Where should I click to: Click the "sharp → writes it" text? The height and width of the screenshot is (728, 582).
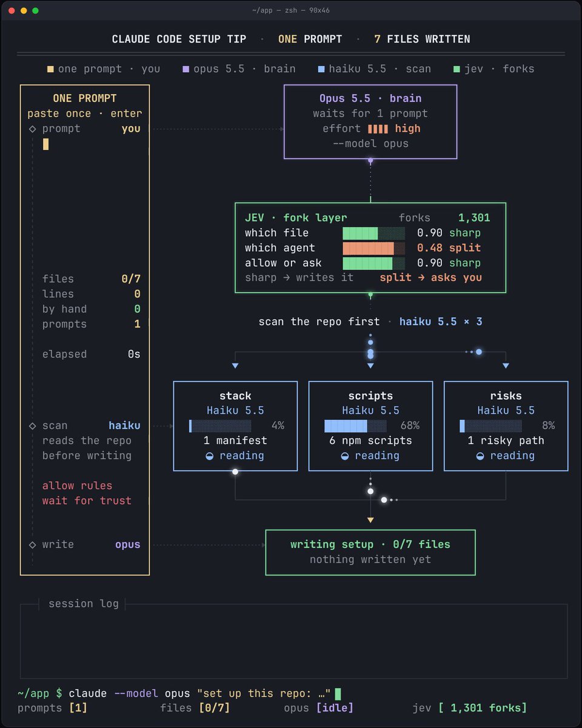pos(299,278)
